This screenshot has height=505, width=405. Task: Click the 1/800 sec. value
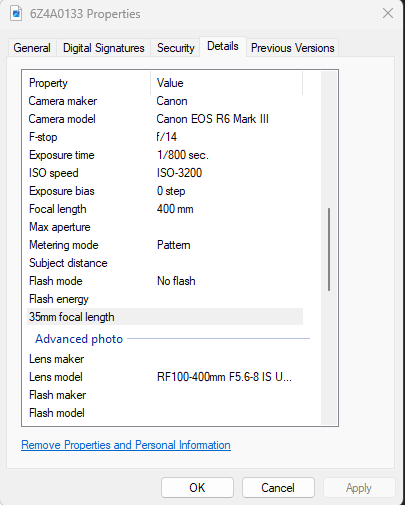[x=183, y=155]
